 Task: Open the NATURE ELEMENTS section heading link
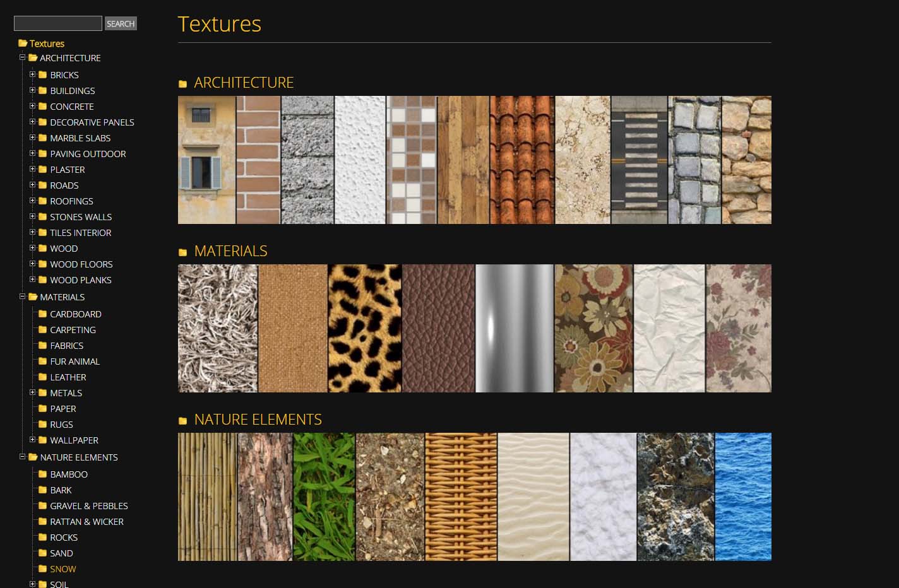click(x=258, y=420)
